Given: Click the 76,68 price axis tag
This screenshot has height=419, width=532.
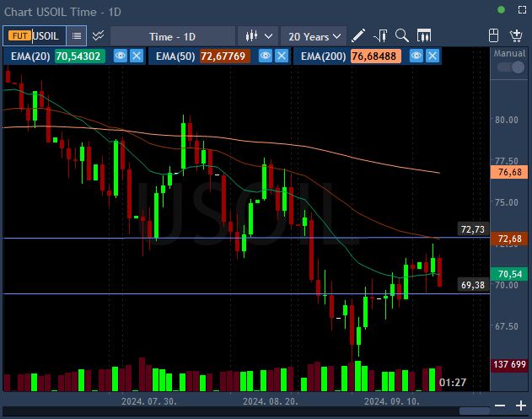Looking at the screenshot, I should coord(509,172).
